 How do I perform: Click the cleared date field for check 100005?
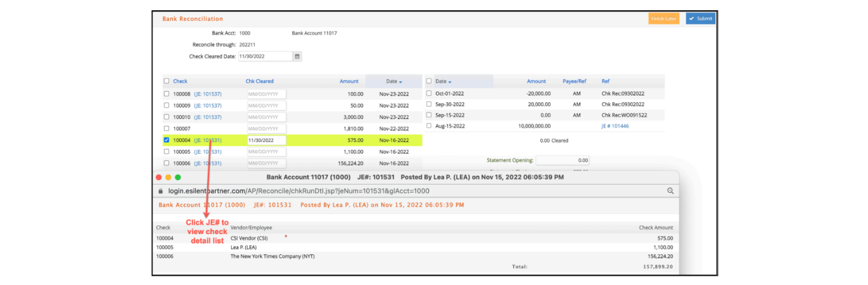266,151
